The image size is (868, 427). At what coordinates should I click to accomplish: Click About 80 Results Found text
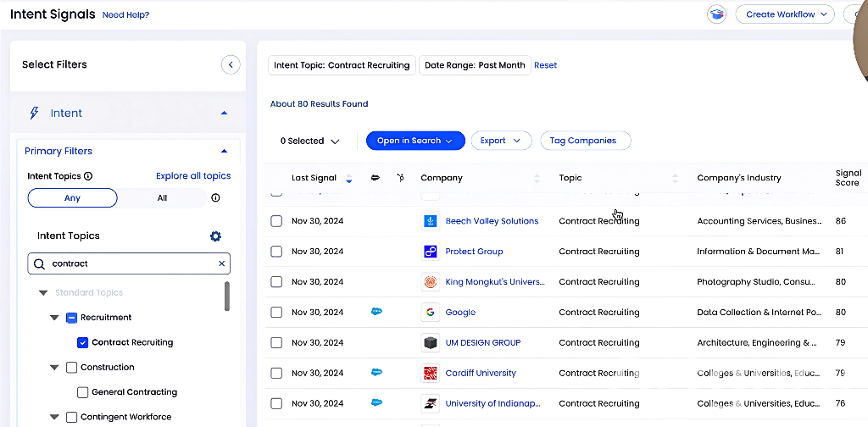pyautogui.click(x=319, y=104)
